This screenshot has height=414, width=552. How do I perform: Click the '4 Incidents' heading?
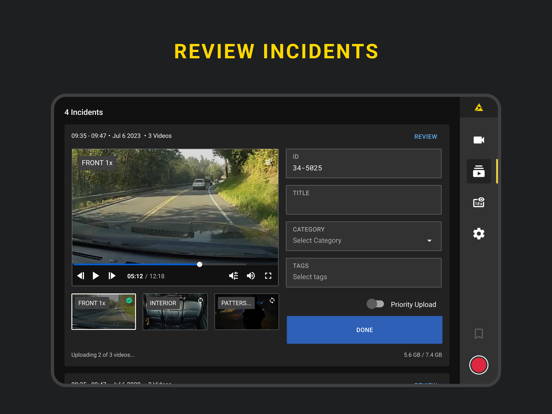click(x=84, y=112)
